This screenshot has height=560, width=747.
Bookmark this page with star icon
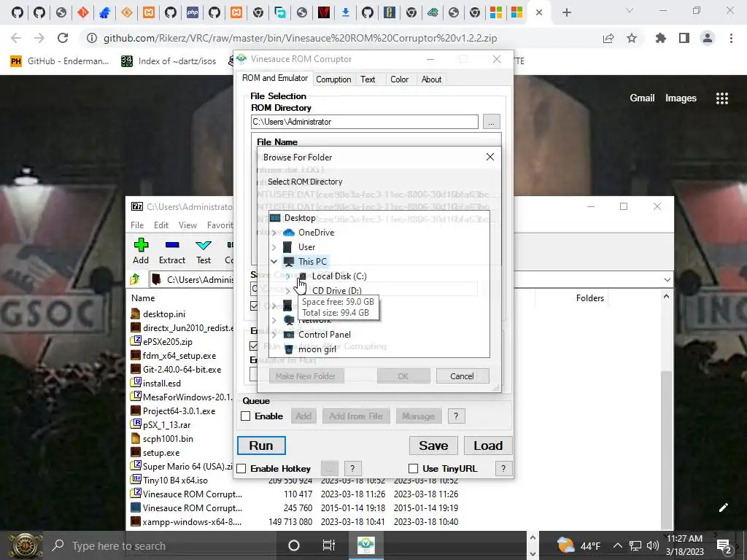click(632, 38)
